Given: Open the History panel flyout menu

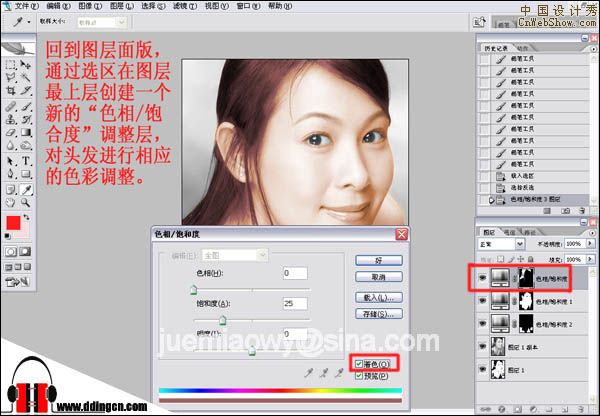Looking at the screenshot, I should click(593, 49).
